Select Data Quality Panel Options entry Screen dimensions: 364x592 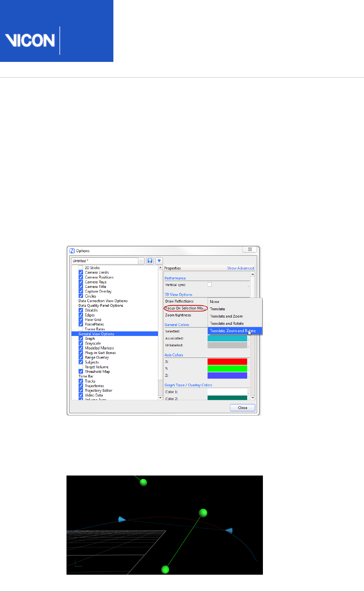tap(101, 306)
